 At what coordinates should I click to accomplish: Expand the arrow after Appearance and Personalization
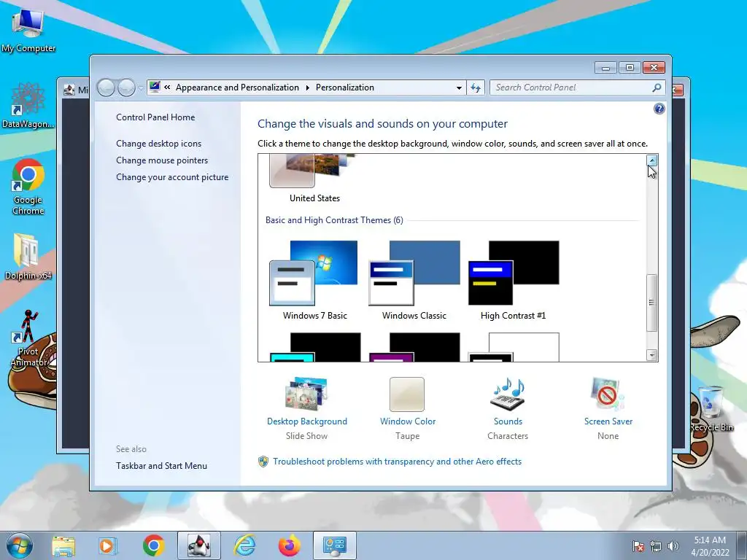[x=307, y=87]
